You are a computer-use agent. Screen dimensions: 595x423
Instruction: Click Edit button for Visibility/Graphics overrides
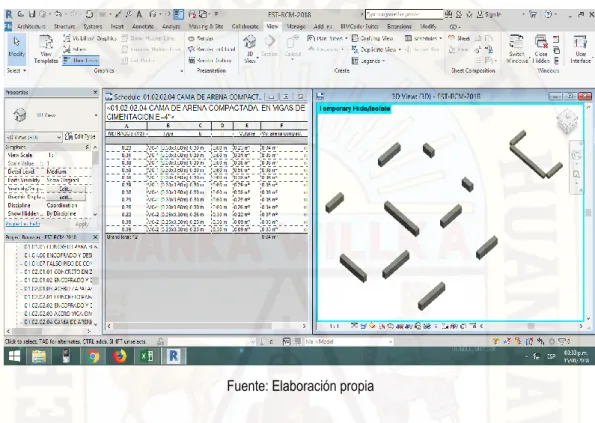click(x=66, y=189)
